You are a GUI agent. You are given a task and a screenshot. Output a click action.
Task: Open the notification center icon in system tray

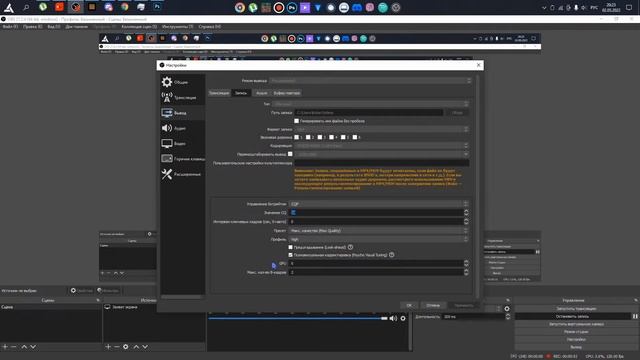click(x=629, y=7)
